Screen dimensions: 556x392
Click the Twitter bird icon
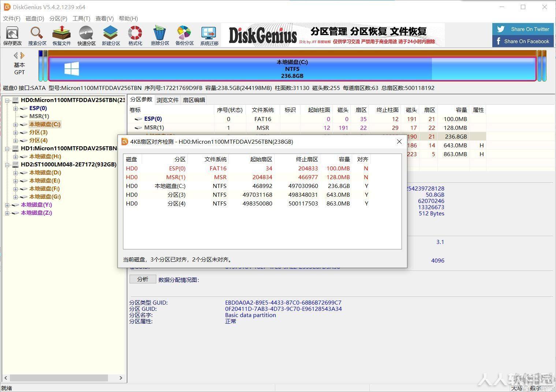click(x=501, y=29)
